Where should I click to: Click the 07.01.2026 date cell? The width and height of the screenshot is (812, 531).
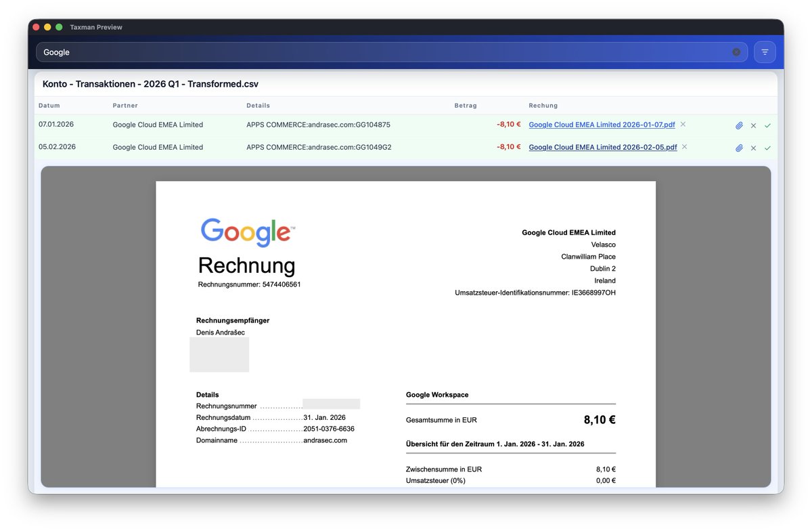[x=56, y=125]
